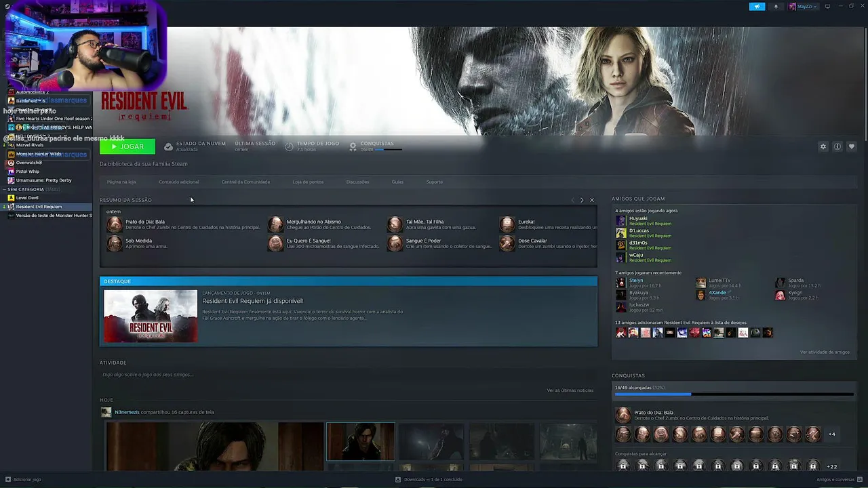Viewport: 868px width, 488px height.
Task: Click the green Jogar play button
Action: (x=127, y=146)
